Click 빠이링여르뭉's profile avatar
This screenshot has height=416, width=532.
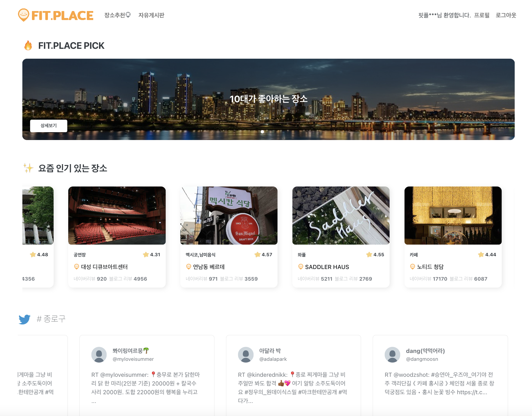[x=99, y=354]
